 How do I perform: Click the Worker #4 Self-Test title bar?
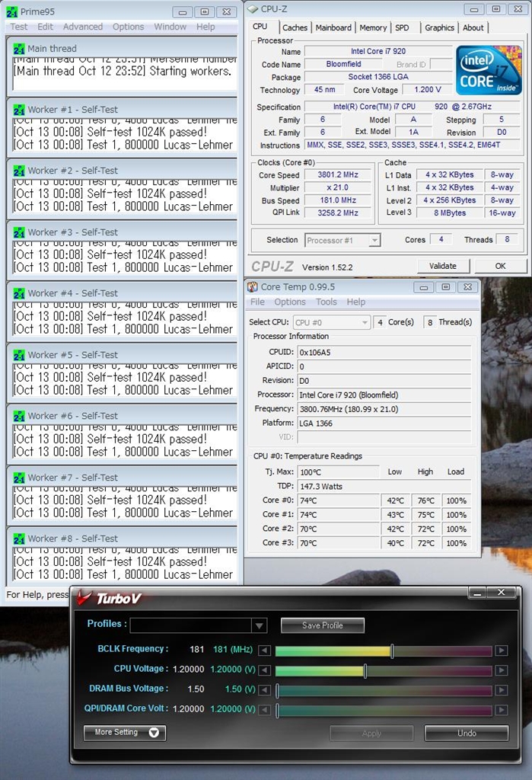click(x=123, y=293)
